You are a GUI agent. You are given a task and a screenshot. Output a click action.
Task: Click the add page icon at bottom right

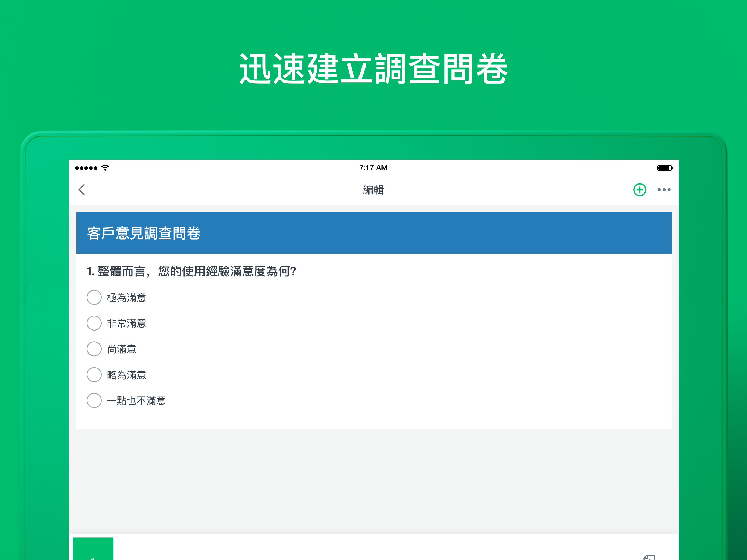coord(649,557)
